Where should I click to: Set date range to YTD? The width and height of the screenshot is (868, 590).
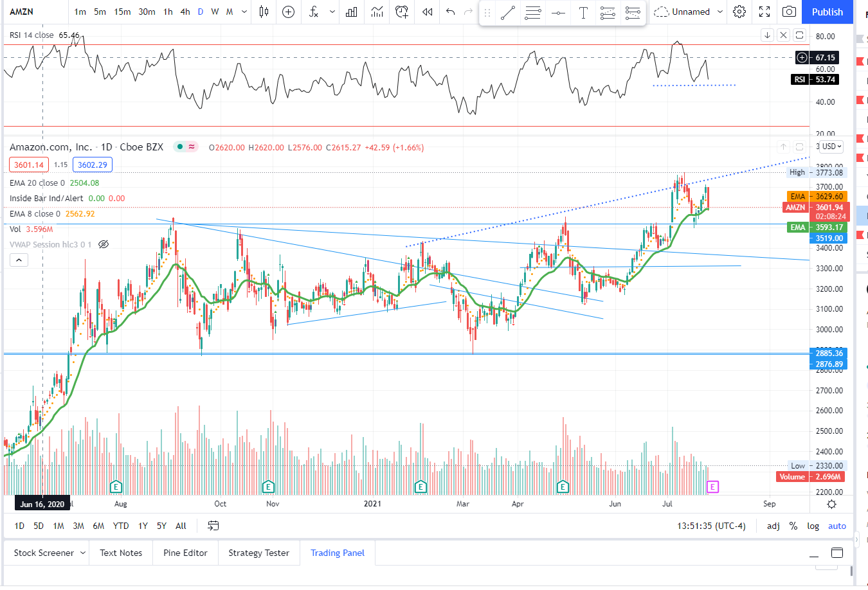pyautogui.click(x=121, y=526)
